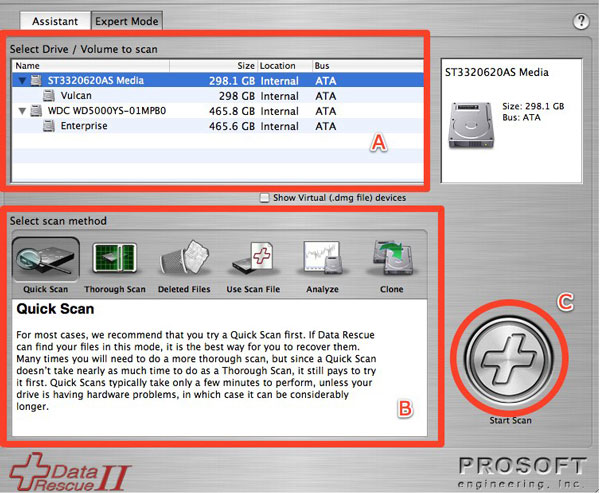Image resolution: width=600 pixels, height=493 pixels.
Task: Click the 465.8 GB size cell
Action: click(232, 111)
